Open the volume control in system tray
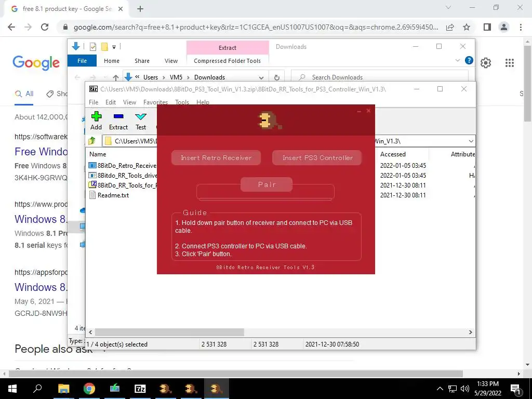Image resolution: width=532 pixels, height=399 pixels. (465, 389)
